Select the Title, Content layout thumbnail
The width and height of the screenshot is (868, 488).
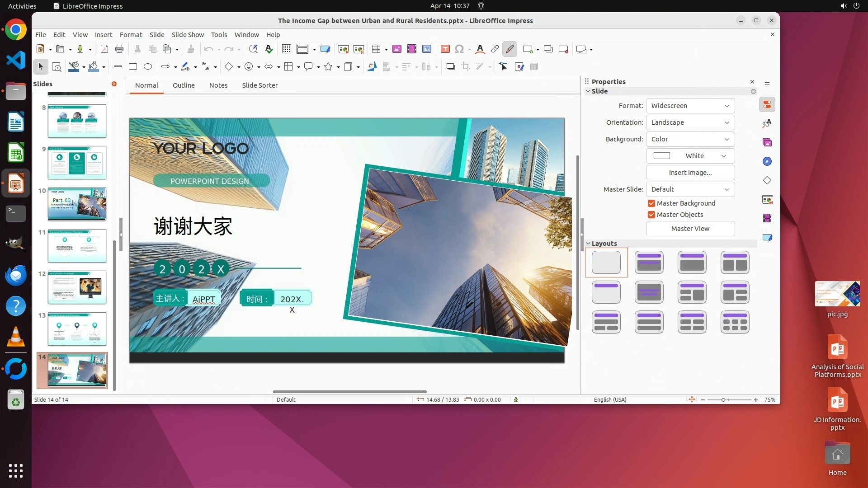click(x=692, y=263)
